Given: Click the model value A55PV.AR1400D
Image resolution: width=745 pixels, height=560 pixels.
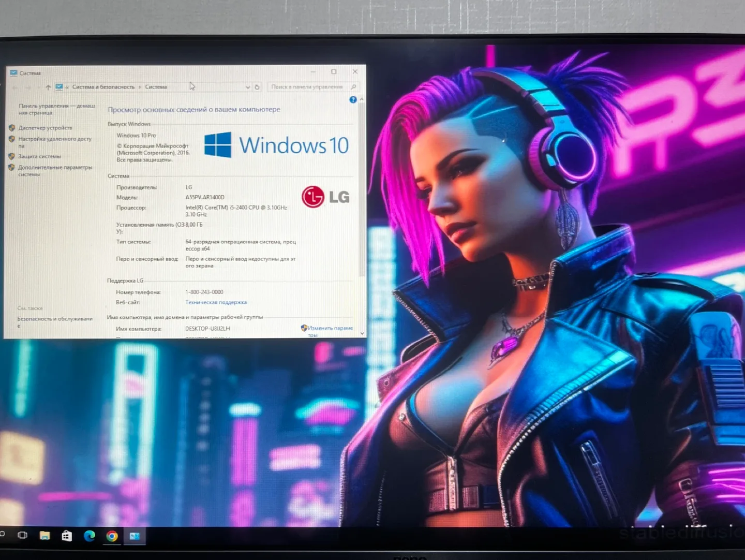Looking at the screenshot, I should (205, 197).
